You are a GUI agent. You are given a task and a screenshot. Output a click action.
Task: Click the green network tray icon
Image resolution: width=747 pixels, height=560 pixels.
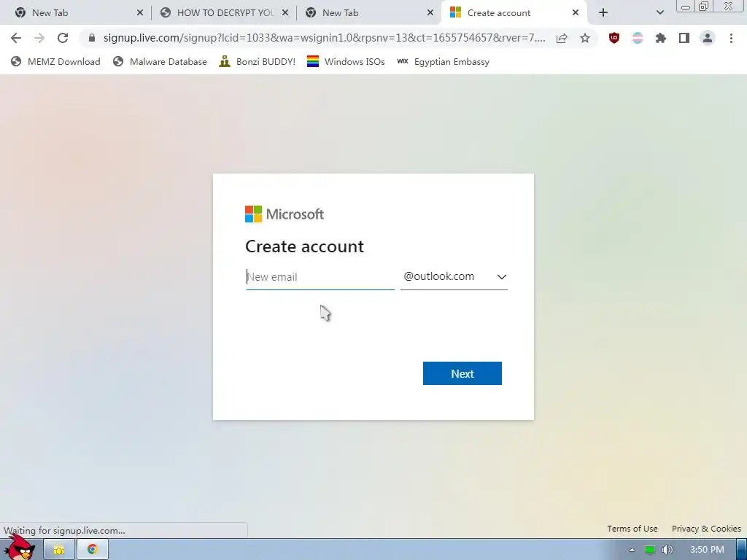pyautogui.click(x=650, y=550)
